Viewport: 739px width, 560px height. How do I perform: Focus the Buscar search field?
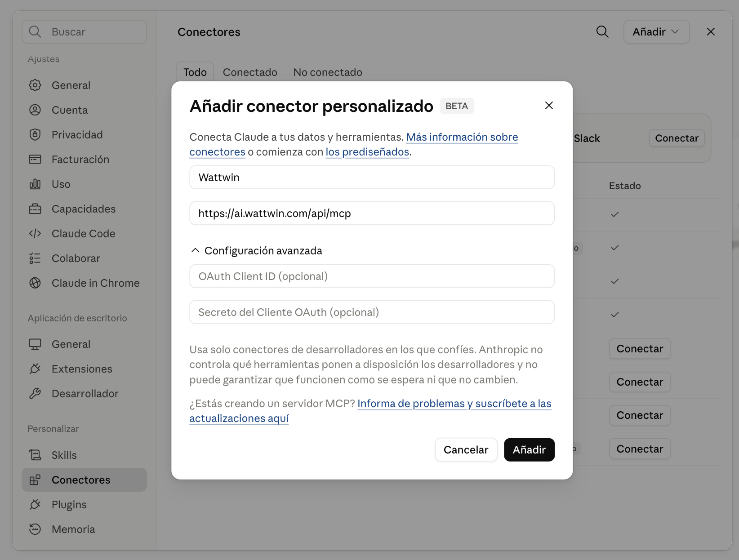coord(84,32)
